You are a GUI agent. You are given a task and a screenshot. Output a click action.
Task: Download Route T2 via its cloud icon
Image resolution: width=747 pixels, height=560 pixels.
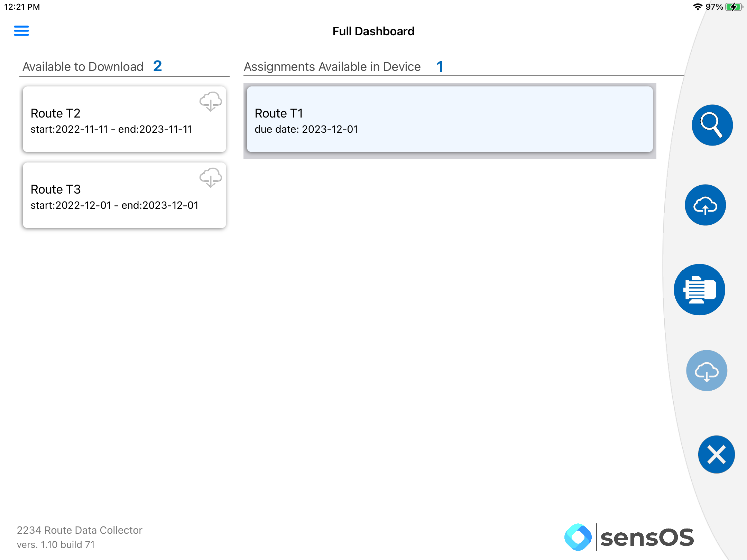coord(211,102)
